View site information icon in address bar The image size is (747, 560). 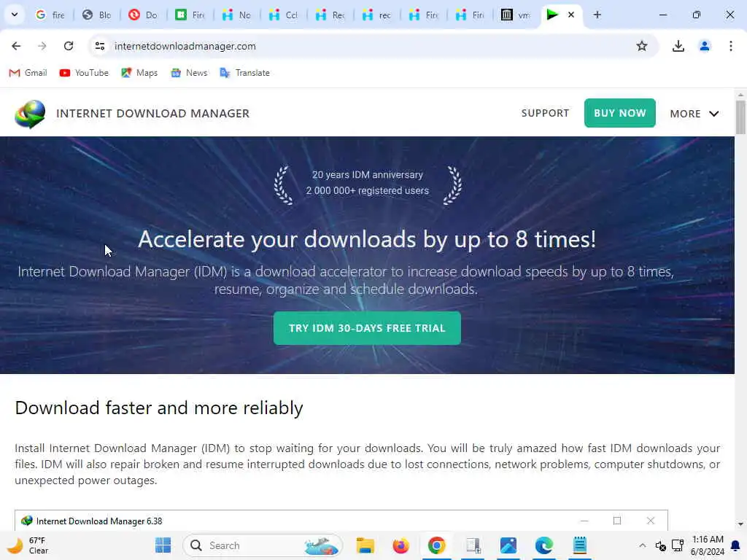[99, 46]
